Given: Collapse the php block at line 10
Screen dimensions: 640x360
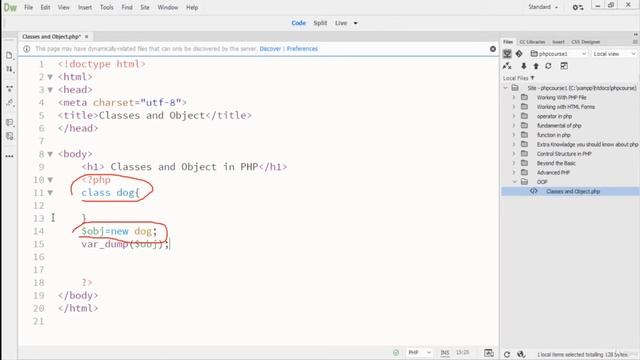Looking at the screenshot, I should [50, 180].
